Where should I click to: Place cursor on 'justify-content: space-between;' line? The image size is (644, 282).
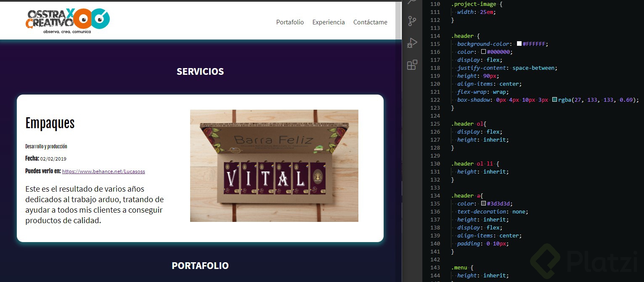point(507,68)
